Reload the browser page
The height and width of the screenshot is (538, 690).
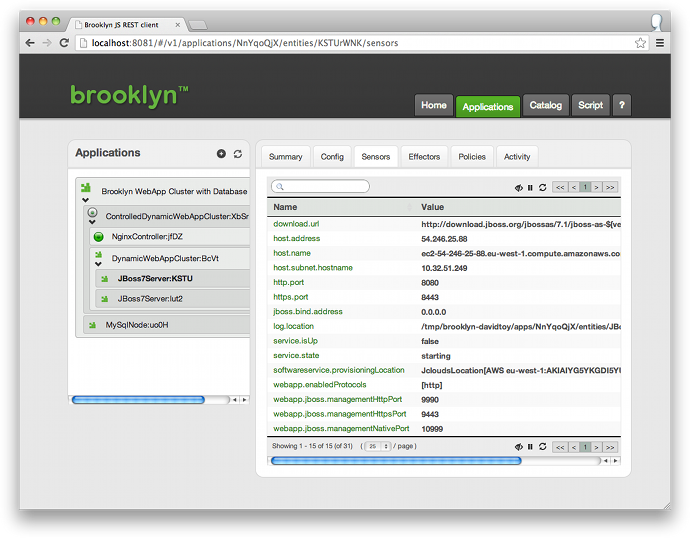point(65,43)
